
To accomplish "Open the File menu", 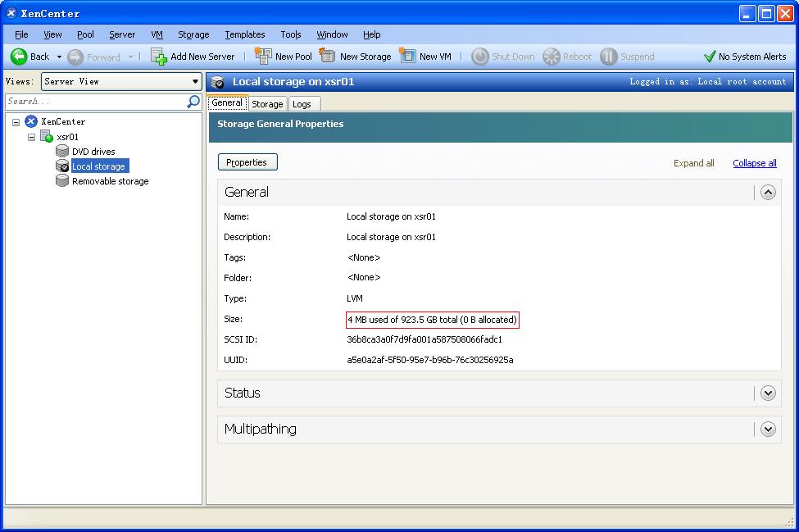I will tap(21, 34).
